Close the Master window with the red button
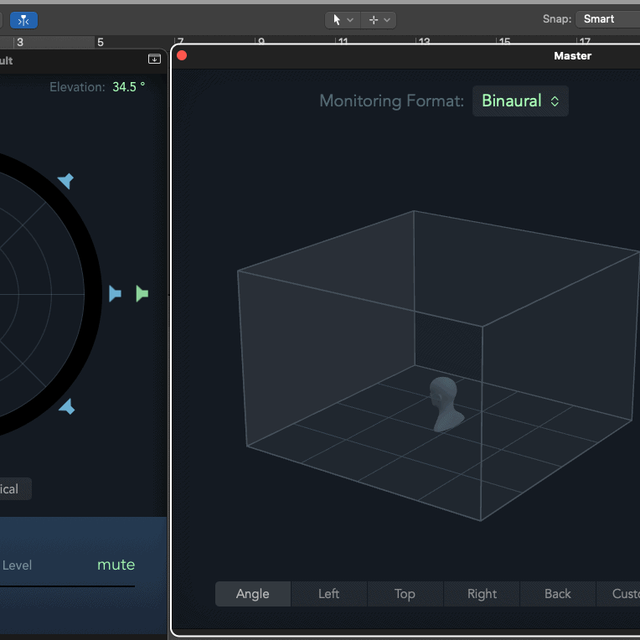This screenshot has width=640, height=640. (x=182, y=56)
